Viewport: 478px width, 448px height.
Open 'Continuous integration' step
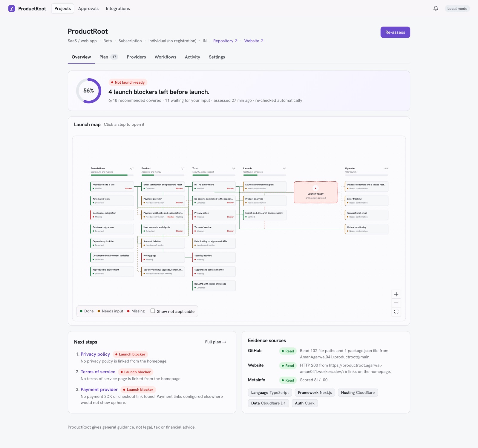[x=112, y=215]
